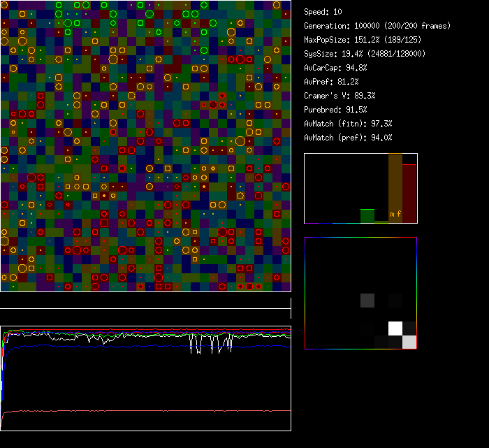
Task: Click the Cramer's V 89.3% statistic
Action: point(340,96)
